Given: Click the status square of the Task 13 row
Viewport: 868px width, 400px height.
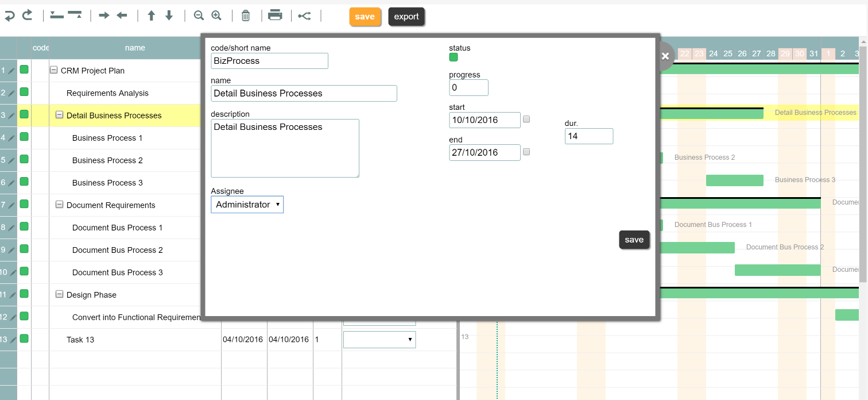Looking at the screenshot, I should click(x=24, y=339).
